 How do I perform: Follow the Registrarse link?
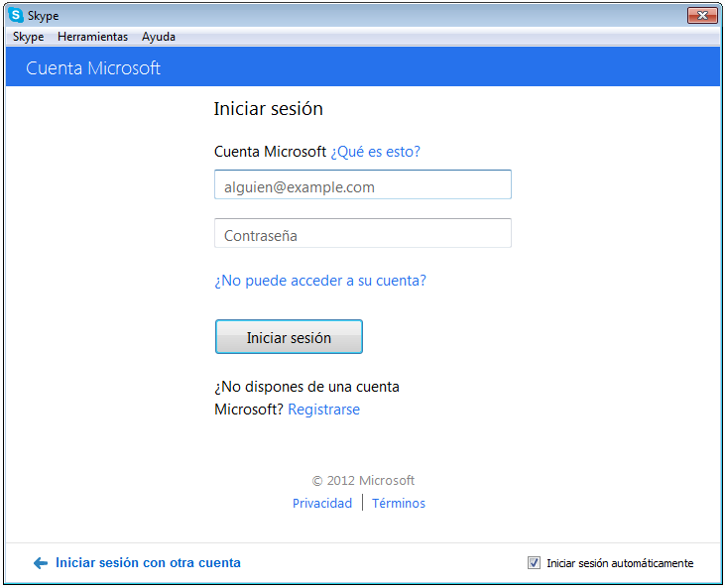(323, 410)
